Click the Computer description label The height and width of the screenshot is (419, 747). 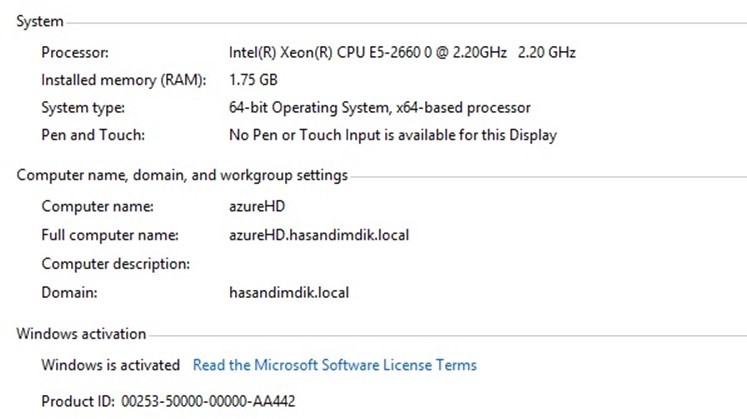click(115, 264)
